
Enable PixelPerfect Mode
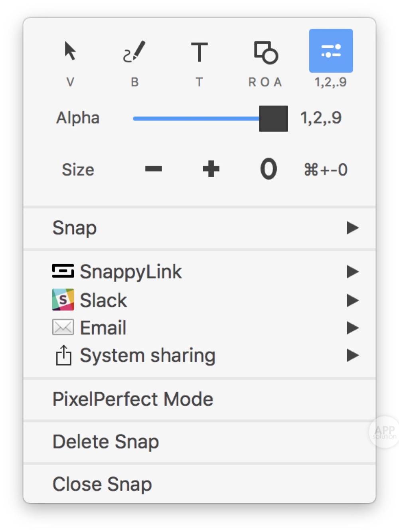pos(132,398)
